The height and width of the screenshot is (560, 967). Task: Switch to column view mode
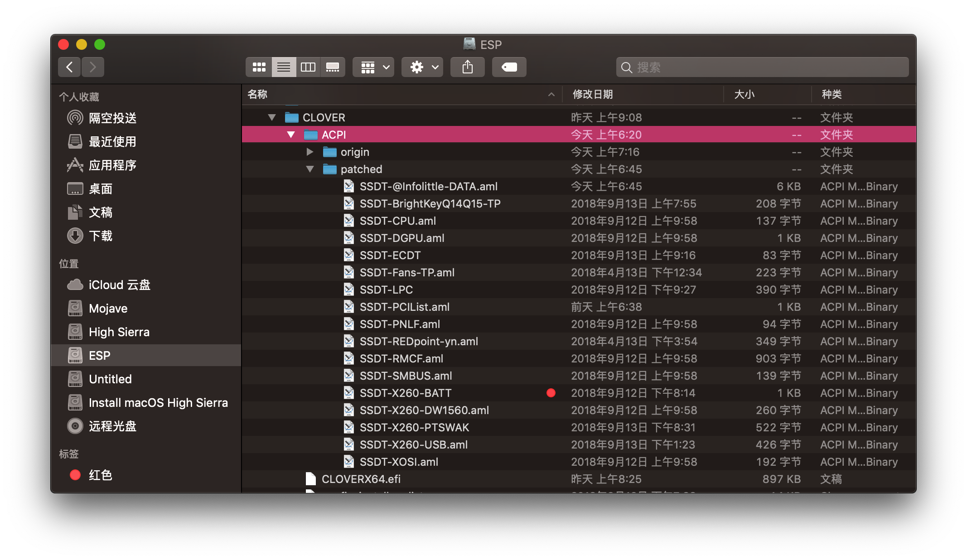pyautogui.click(x=308, y=68)
